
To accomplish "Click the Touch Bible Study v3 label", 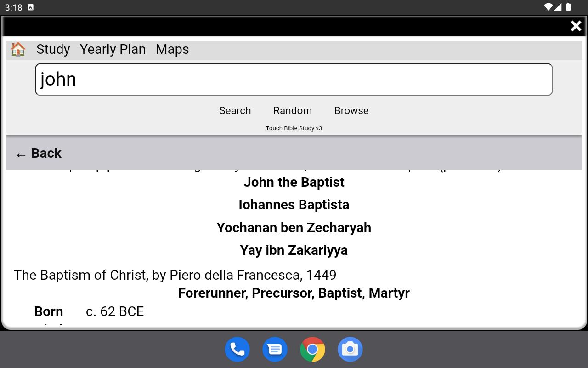I will click(x=294, y=128).
